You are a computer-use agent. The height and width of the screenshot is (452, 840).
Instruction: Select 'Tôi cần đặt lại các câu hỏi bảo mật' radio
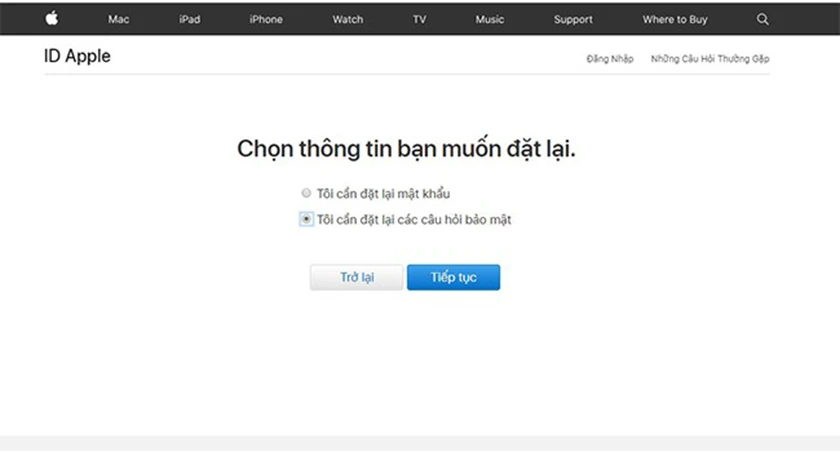(306, 219)
